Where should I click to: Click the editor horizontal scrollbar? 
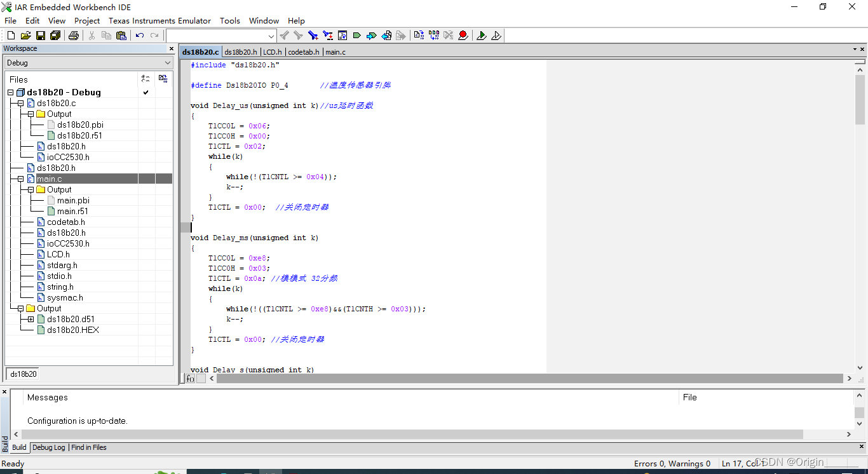530,379
